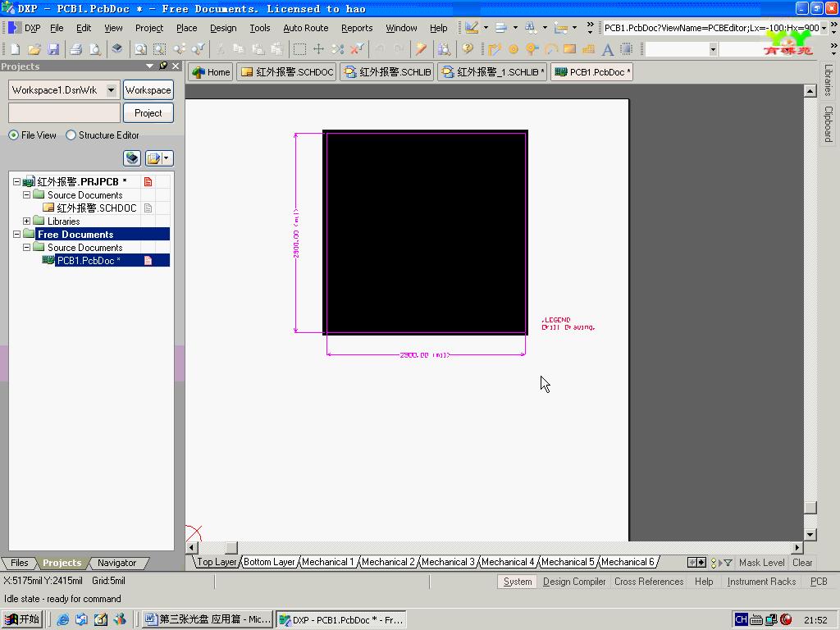The image size is (840, 630).
Task: Click the layers/devices view toolbar icon
Action: click(x=116, y=49)
